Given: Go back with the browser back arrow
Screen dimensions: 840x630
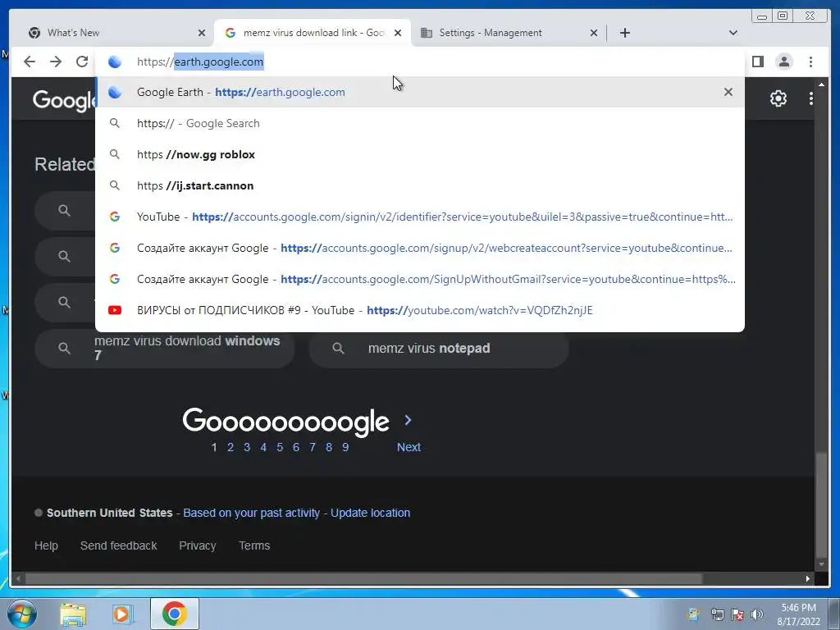Looking at the screenshot, I should click(x=30, y=62).
